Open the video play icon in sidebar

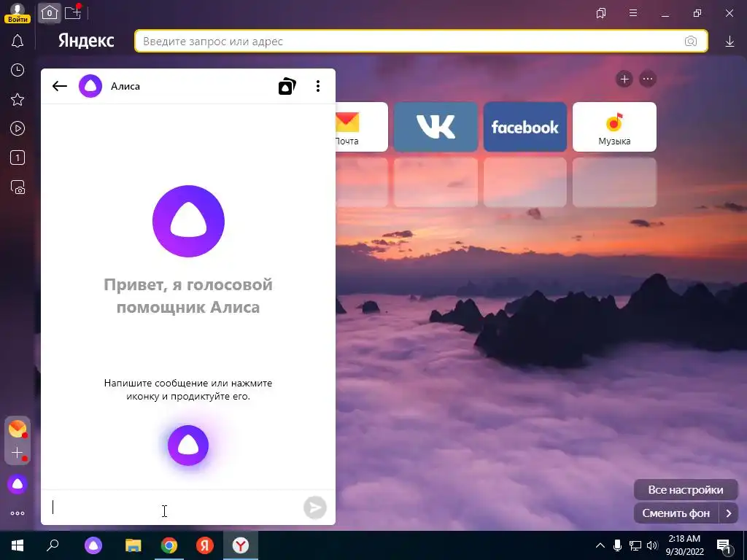[x=18, y=128]
